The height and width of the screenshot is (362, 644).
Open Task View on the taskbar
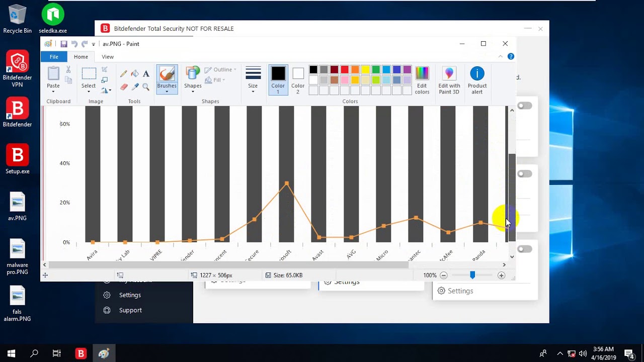(x=57, y=353)
